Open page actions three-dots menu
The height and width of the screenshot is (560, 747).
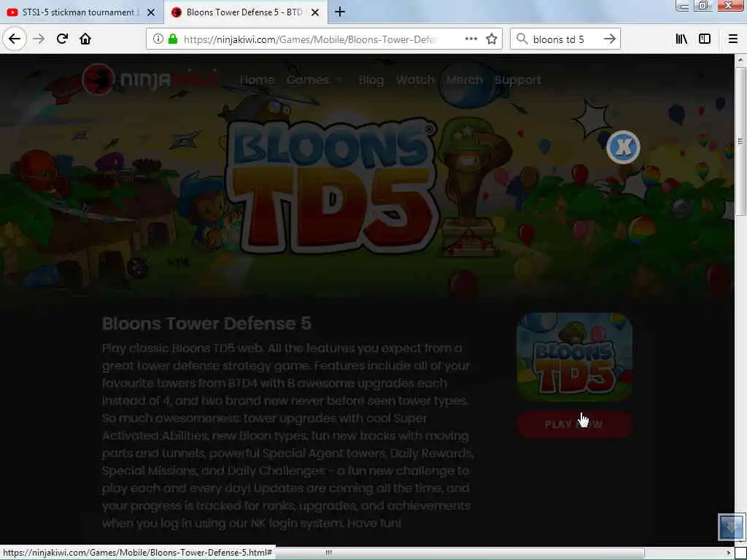(x=471, y=39)
